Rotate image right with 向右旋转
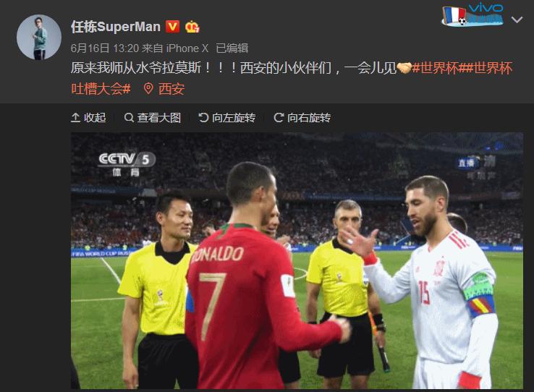This screenshot has width=534, height=392. click(x=302, y=118)
